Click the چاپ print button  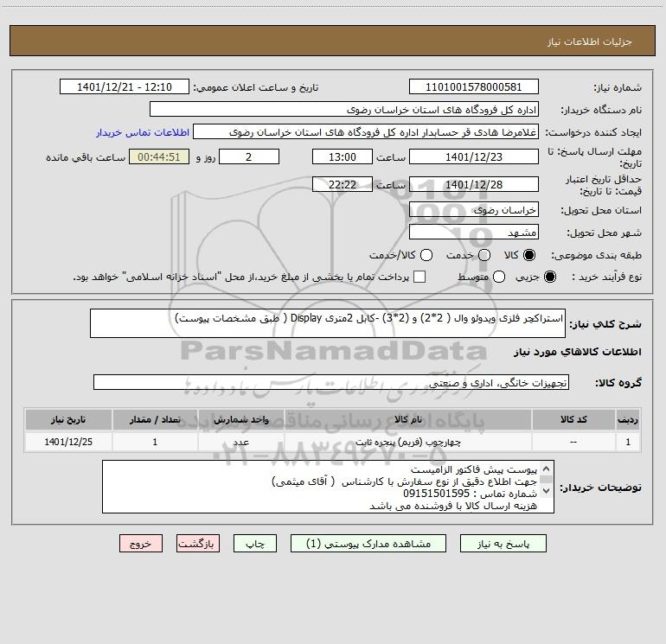255,544
